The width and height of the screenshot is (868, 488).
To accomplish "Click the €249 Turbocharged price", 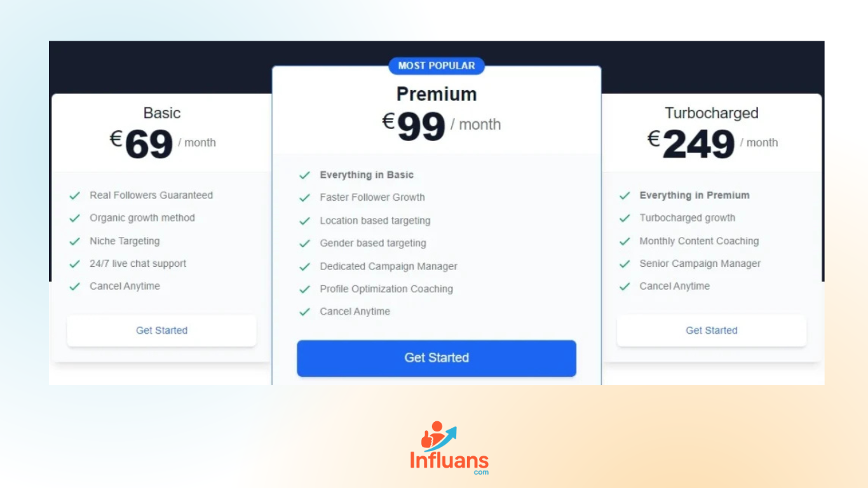I will [697, 144].
